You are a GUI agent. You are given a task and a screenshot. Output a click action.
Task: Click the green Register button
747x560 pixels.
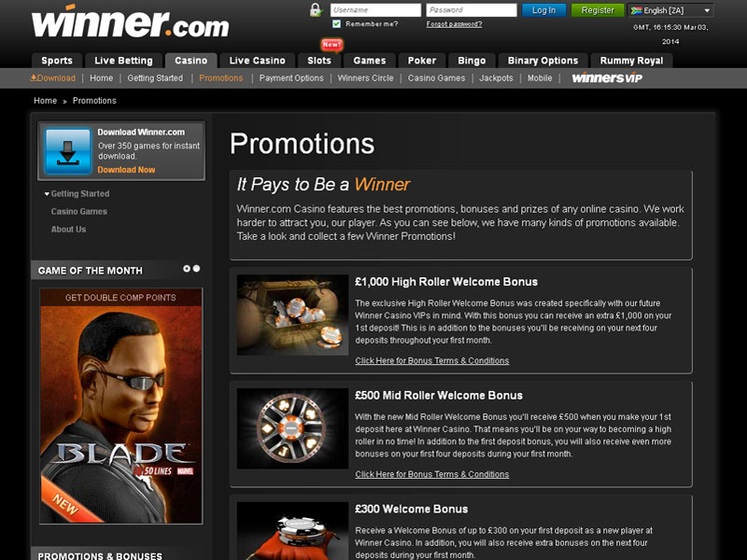point(598,10)
